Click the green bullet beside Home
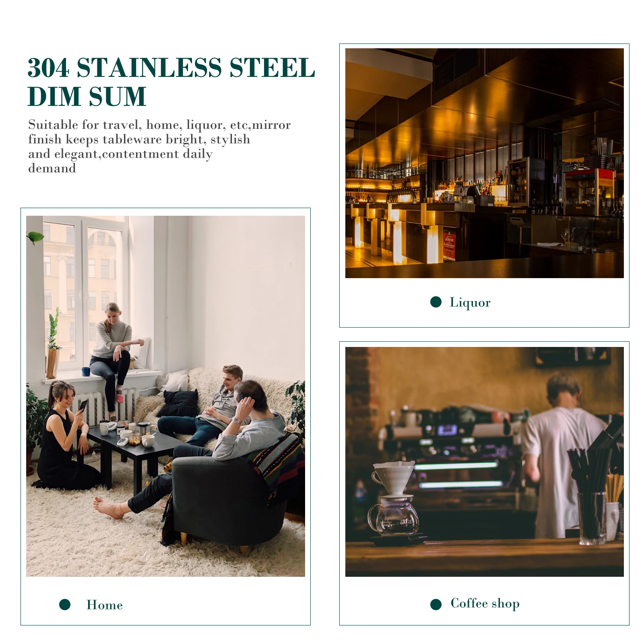644x644 pixels. point(65,604)
